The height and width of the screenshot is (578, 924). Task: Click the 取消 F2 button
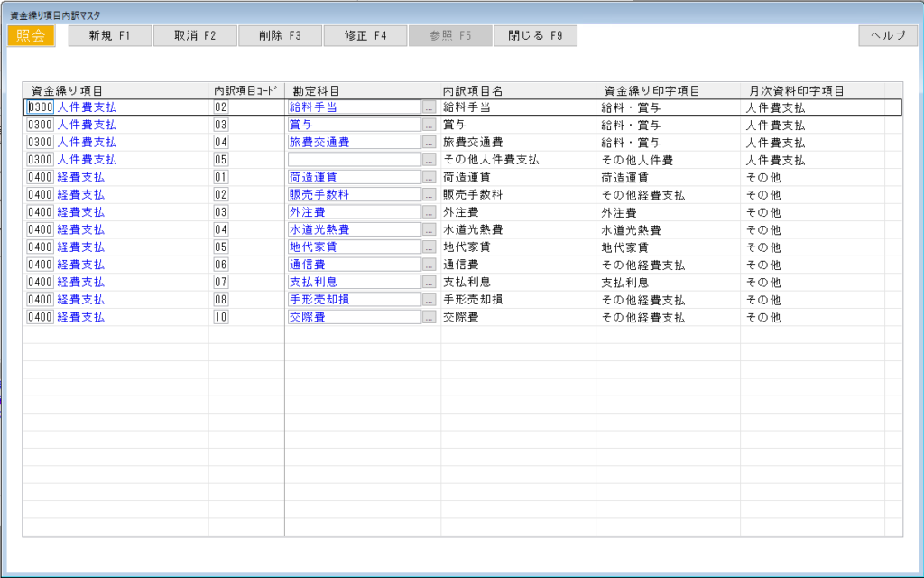coord(195,35)
